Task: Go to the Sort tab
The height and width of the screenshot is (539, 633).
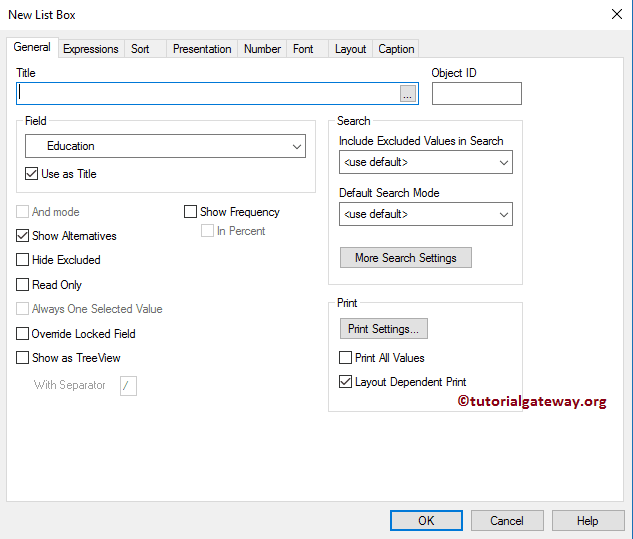Action: tap(141, 49)
